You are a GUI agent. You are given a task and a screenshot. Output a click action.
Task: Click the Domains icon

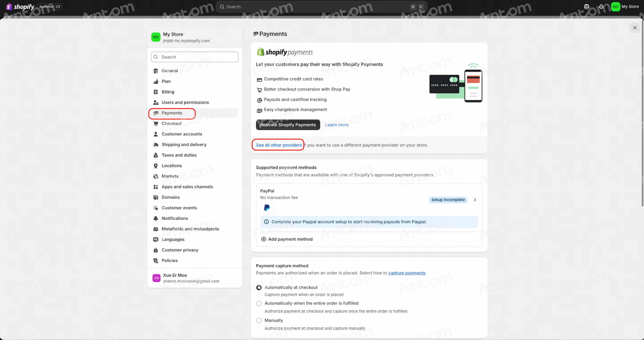tap(156, 197)
